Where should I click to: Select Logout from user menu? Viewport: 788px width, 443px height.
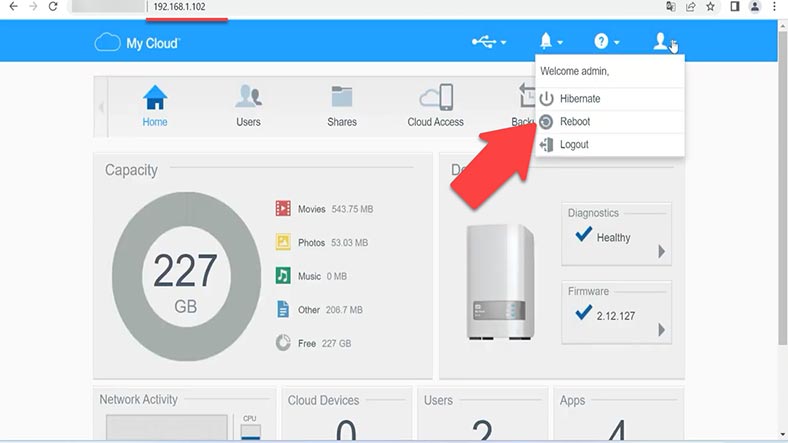(610, 145)
